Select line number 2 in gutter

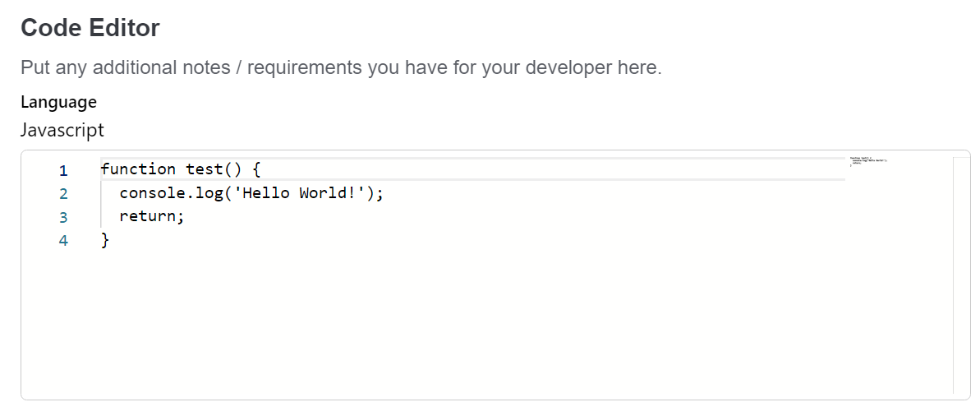pyautogui.click(x=63, y=194)
